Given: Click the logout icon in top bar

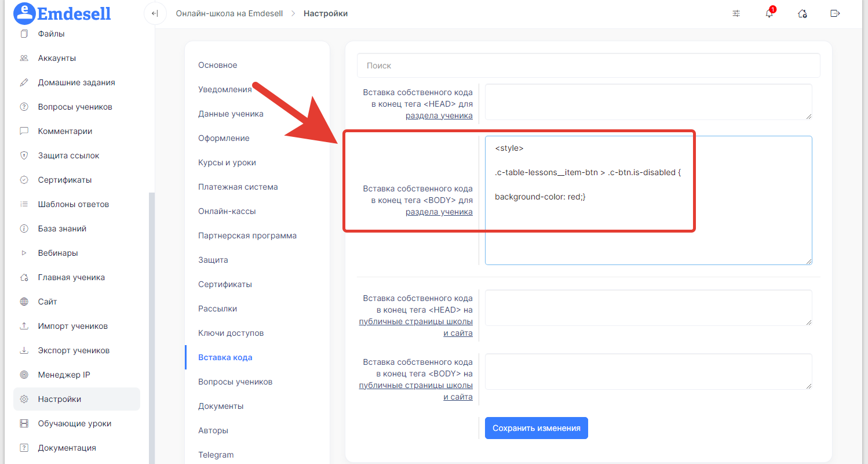Looking at the screenshot, I should pyautogui.click(x=835, y=13).
